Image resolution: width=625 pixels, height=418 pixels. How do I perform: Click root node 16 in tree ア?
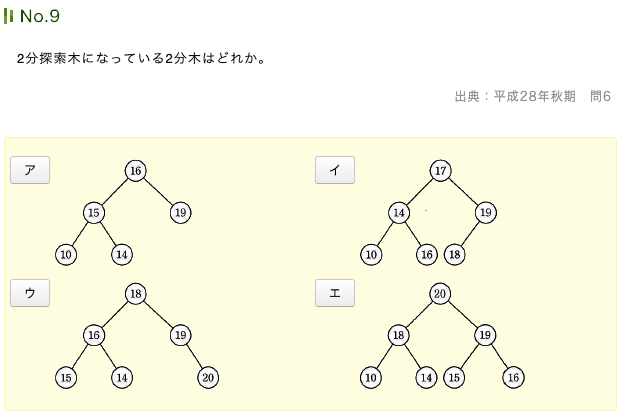click(136, 171)
